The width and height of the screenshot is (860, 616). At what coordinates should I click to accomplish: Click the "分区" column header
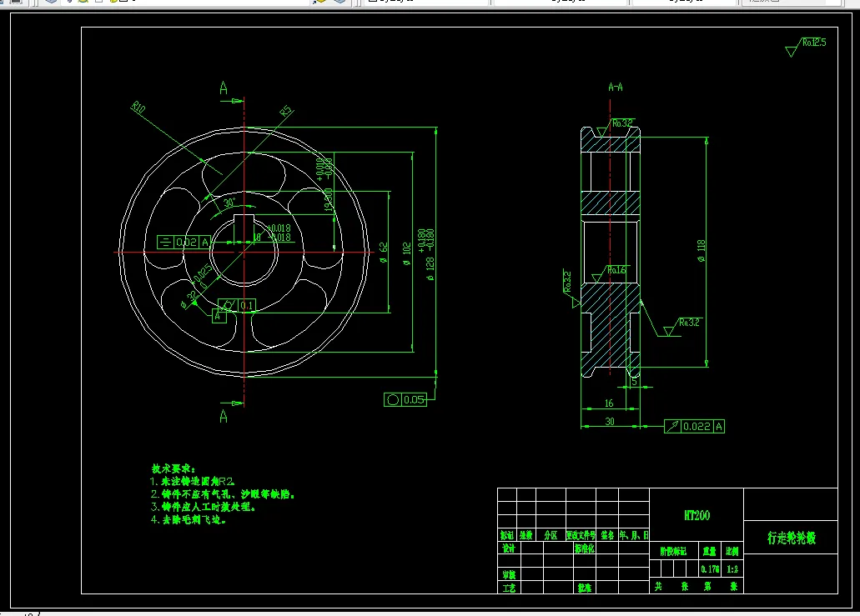click(551, 535)
